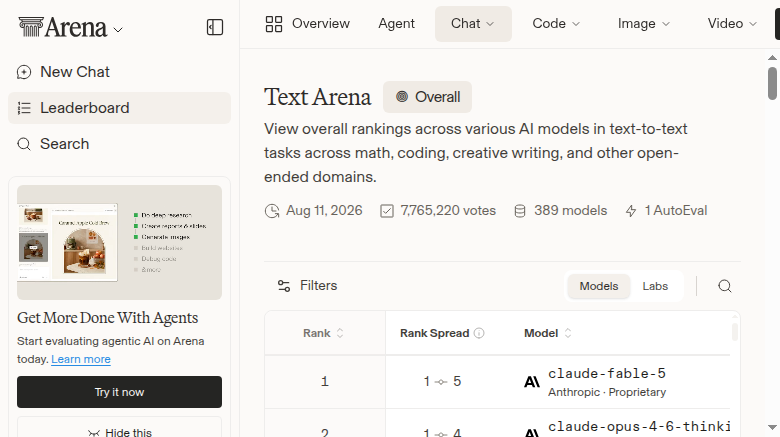Switch to the Agent tab

pyautogui.click(x=396, y=23)
